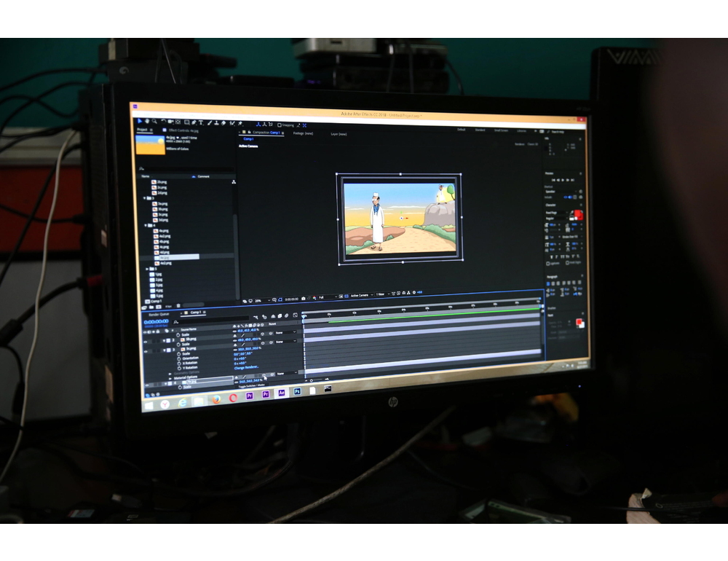Select the Hand tool
728x561 pixels.
147,122
